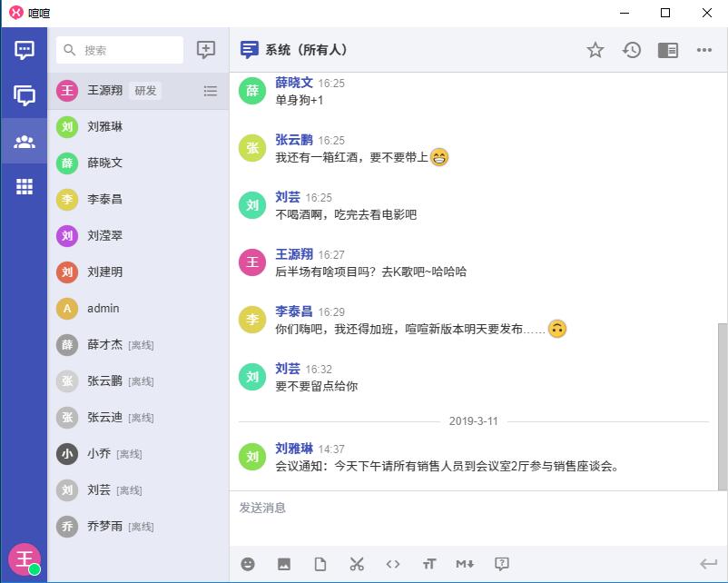Insert code snippet via code icon
The width and height of the screenshot is (728, 583).
393,564
